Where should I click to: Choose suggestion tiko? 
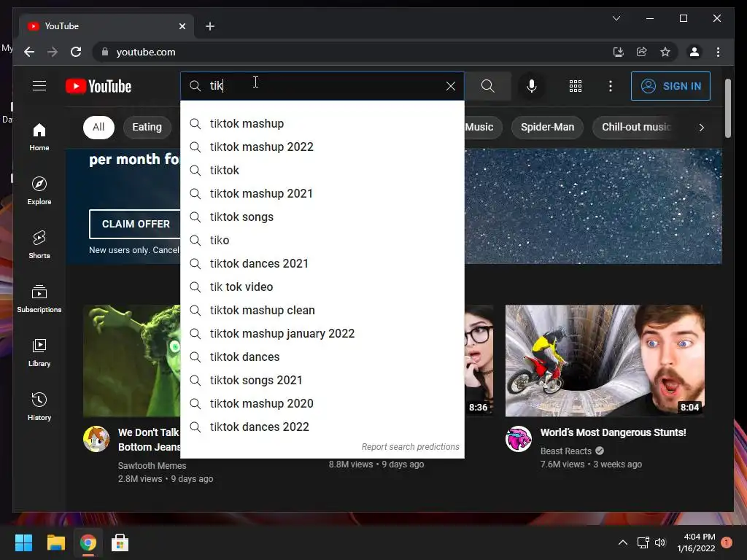pos(322,241)
